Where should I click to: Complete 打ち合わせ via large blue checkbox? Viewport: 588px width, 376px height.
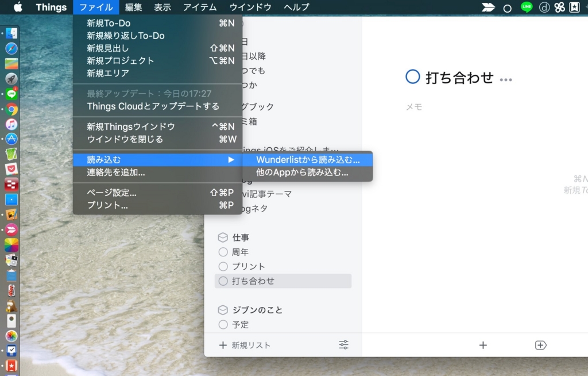tap(412, 76)
